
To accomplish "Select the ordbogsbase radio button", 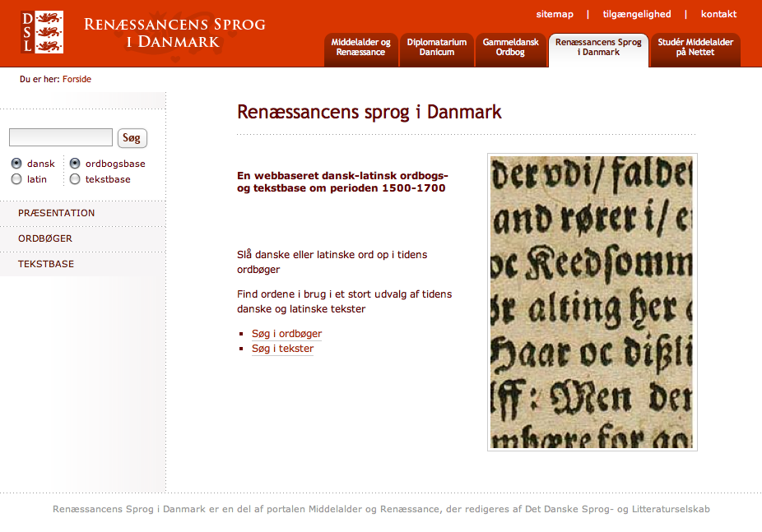I will (x=75, y=164).
